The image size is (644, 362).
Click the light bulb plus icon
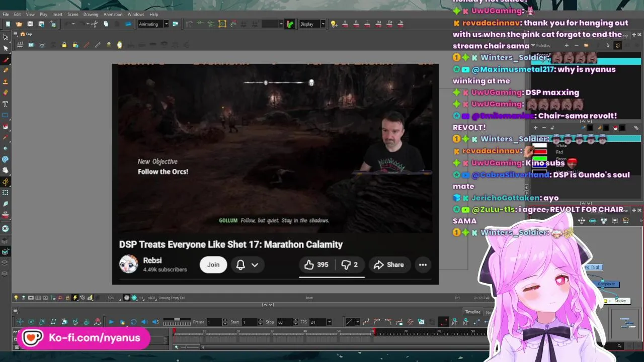pyautogui.click(x=333, y=24)
